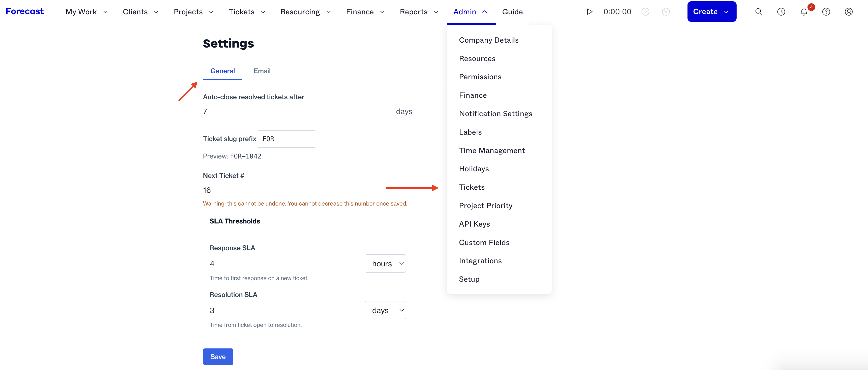Open the Guide page
868x370 pixels.
(512, 12)
